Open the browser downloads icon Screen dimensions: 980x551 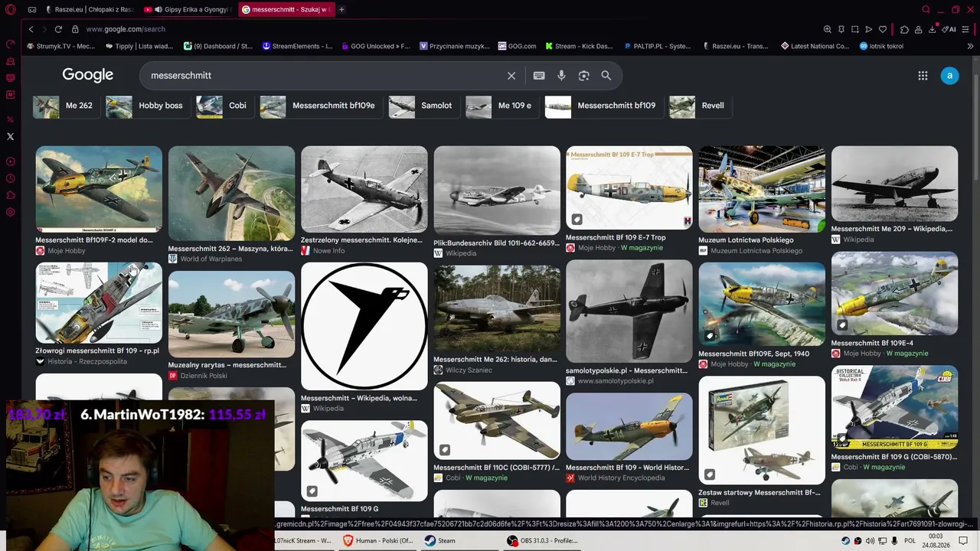click(x=932, y=29)
